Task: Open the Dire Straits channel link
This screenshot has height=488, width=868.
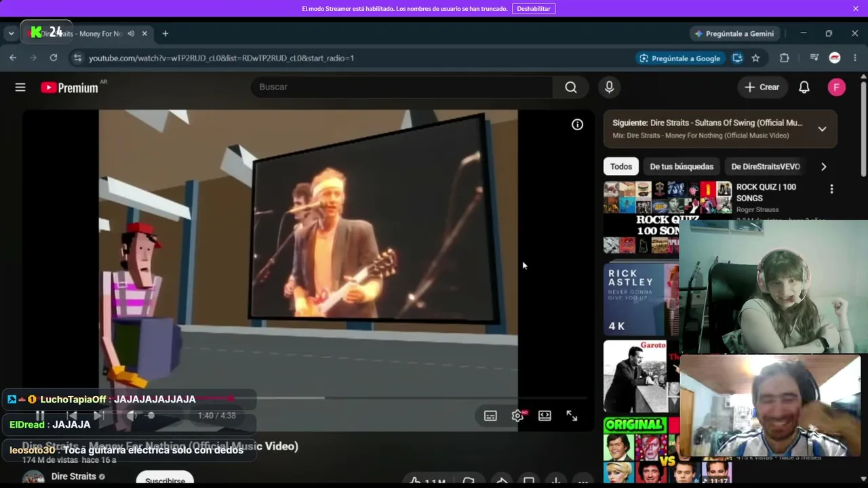Action: coord(74,476)
